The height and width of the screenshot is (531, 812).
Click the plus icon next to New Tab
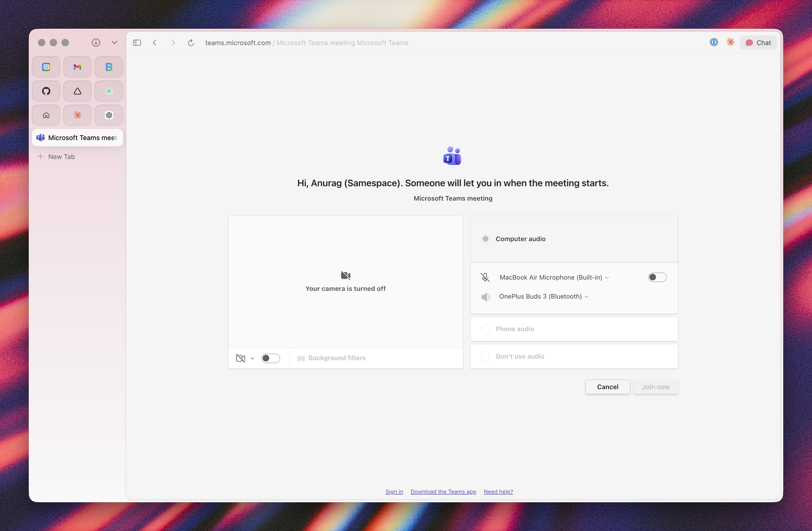click(x=40, y=156)
